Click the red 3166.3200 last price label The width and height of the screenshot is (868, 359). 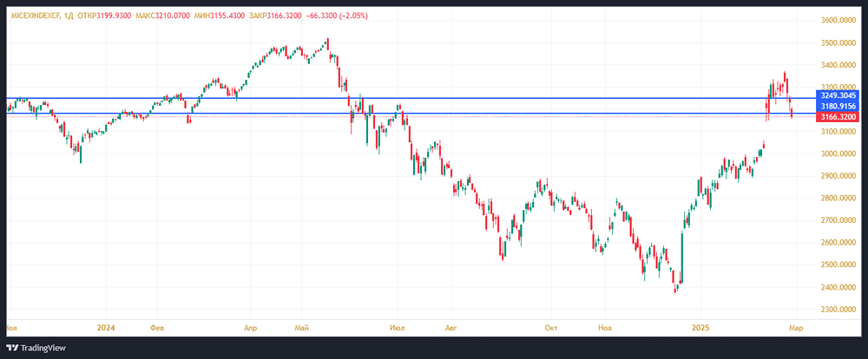(x=838, y=116)
